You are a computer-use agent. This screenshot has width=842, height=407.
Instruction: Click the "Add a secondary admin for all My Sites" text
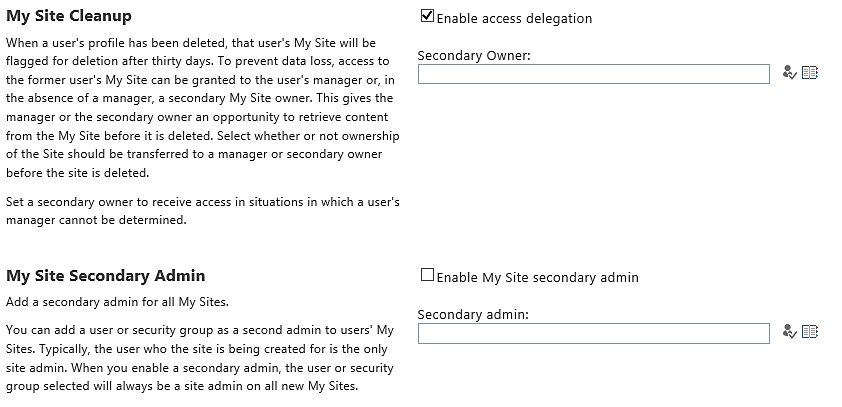coord(119,301)
